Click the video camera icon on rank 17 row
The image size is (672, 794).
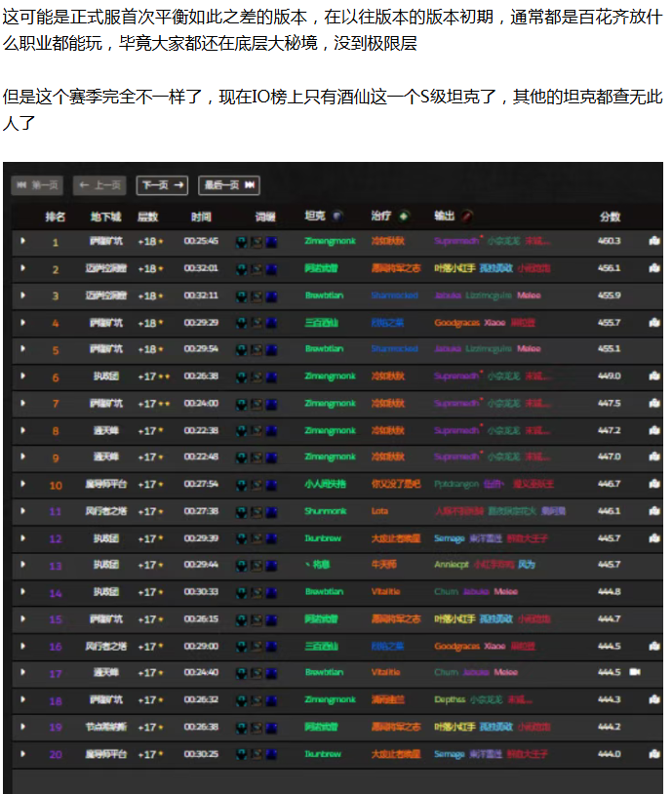click(x=635, y=672)
